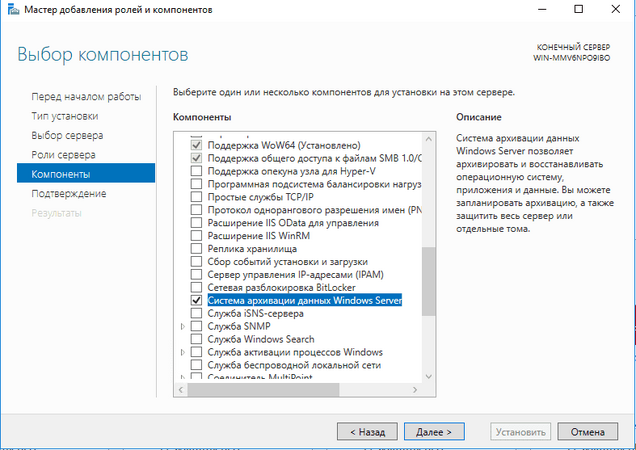This screenshot has height=450, width=636.
Task: Check Сетевая разблокировка BitLocker box
Action: click(x=196, y=288)
